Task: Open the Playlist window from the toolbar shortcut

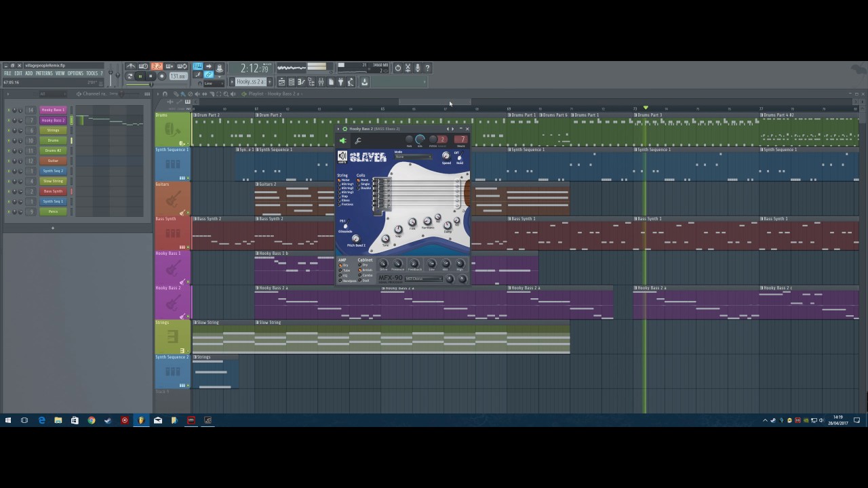Action: pos(282,82)
